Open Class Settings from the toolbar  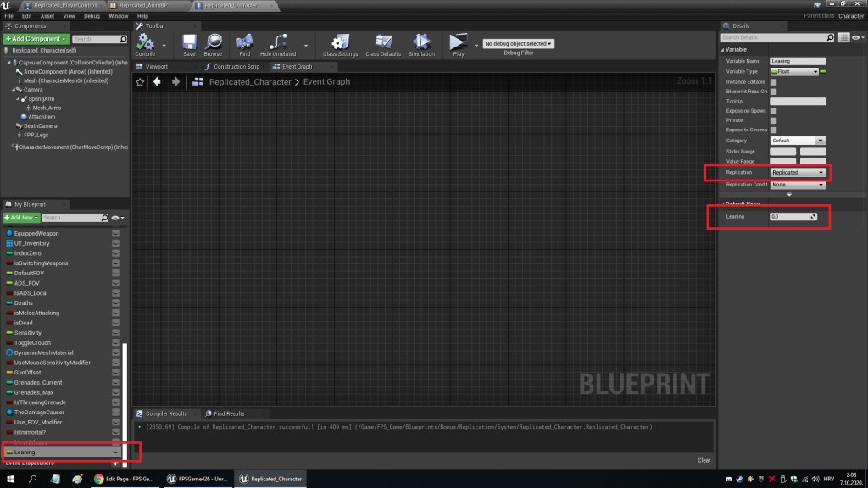[x=340, y=42]
